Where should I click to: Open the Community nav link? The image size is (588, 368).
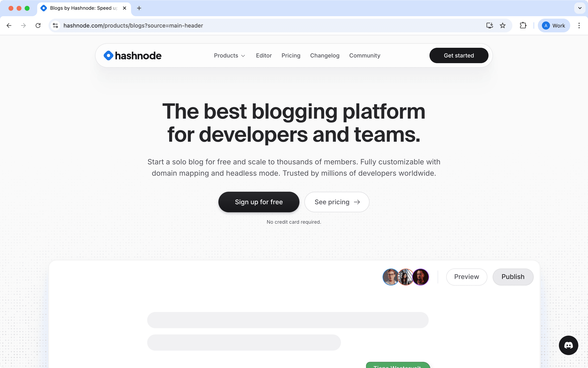[365, 55]
